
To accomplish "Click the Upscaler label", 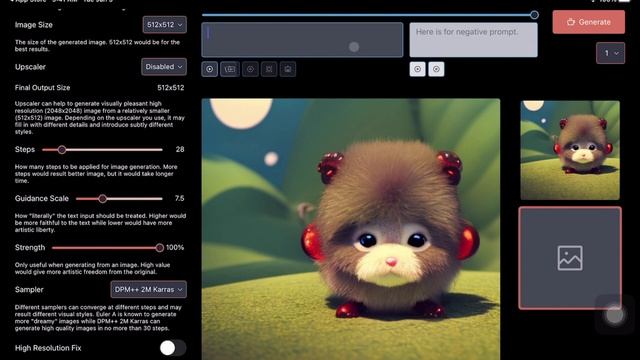I will pos(30,67).
